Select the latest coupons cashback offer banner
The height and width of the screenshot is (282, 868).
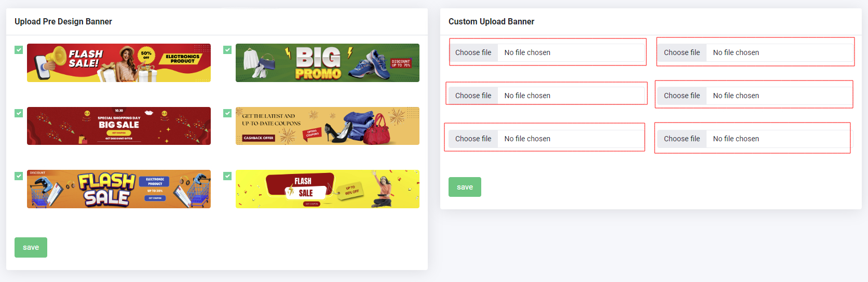coord(328,126)
